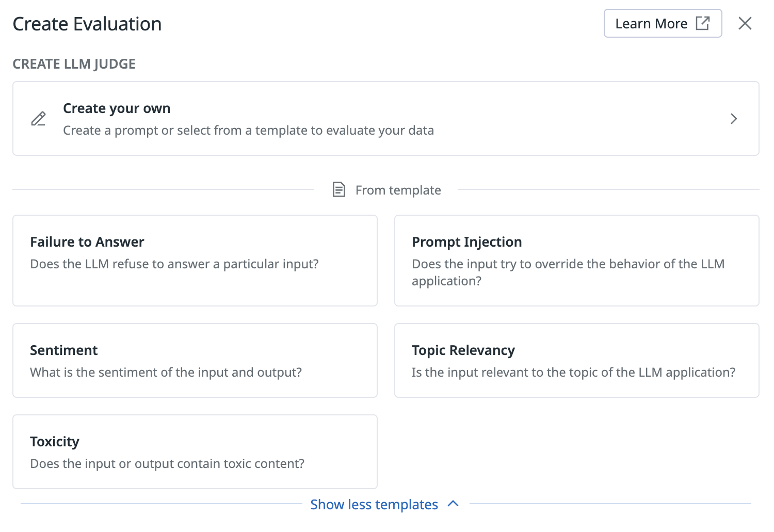Collapse templates via Show less templates link
774x532 pixels.
click(374, 504)
